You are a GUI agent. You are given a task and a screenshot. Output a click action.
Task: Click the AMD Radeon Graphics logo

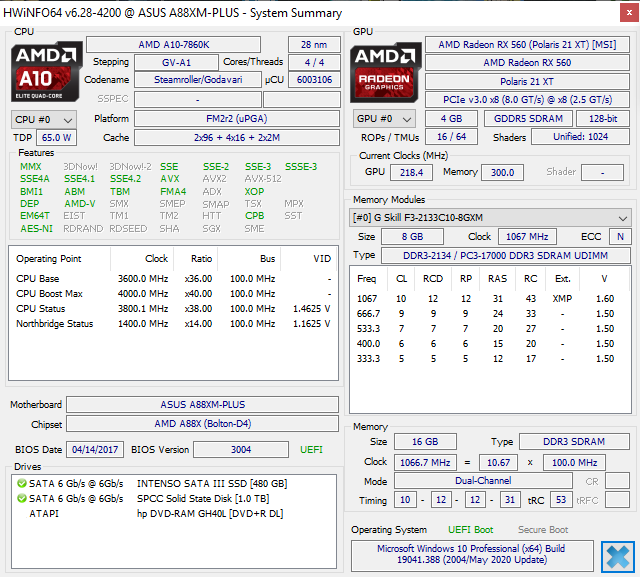(386, 72)
